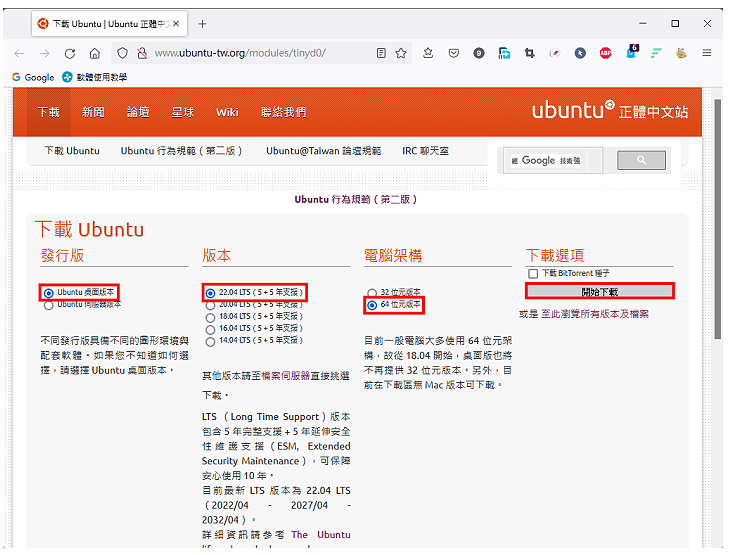Click the URL address bar
The image size is (736, 555).
tap(263, 53)
